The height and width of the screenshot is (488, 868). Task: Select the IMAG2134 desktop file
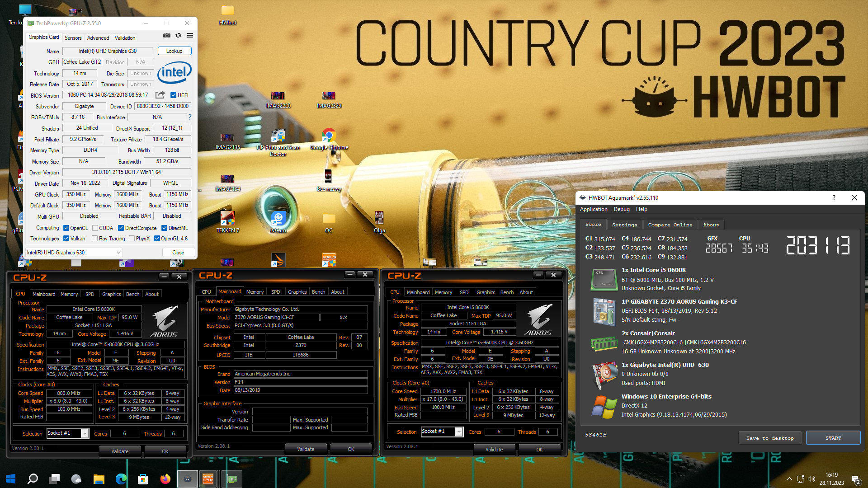(x=227, y=183)
